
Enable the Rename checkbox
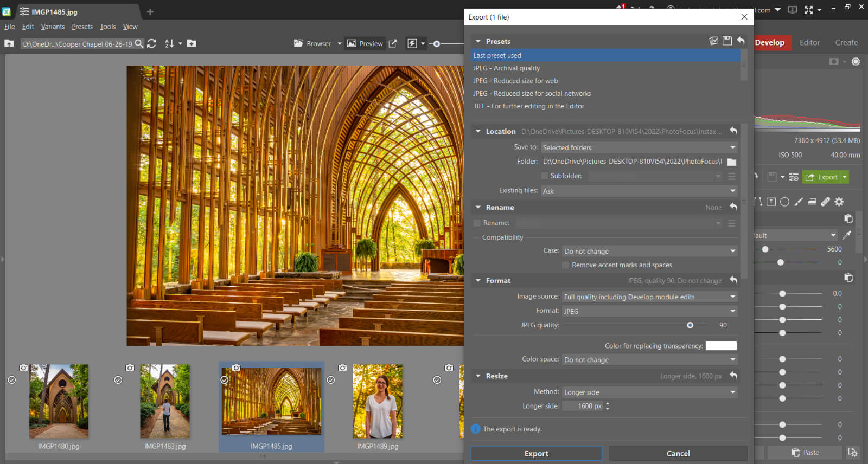(x=477, y=223)
